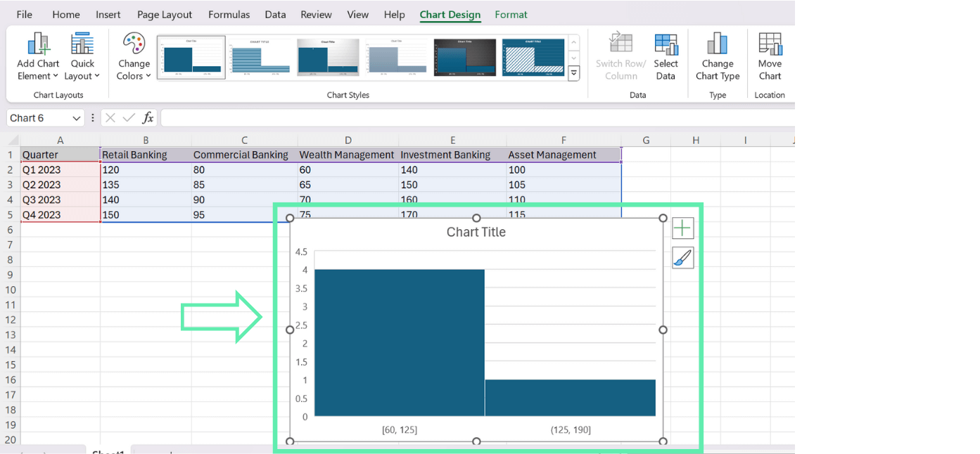Switch to the Review tab
The width and height of the screenshot is (980, 454).
(x=316, y=14)
